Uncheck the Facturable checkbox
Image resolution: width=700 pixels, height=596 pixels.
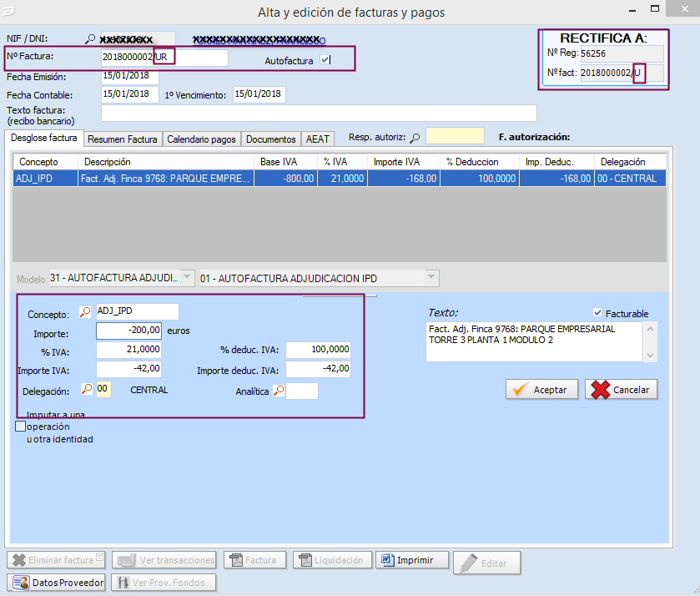[x=597, y=312]
